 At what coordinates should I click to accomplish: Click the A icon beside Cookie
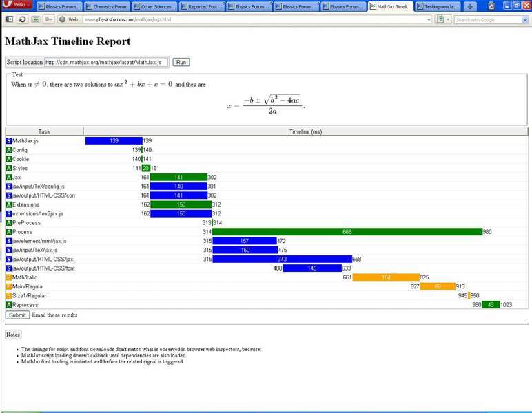(x=9, y=159)
